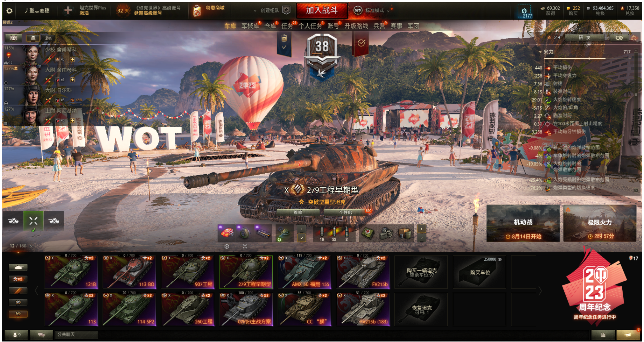Image resolution: width=644 pixels, height=342 pixels.
Task: Open the settings gear menu
Action: tap(9, 11)
